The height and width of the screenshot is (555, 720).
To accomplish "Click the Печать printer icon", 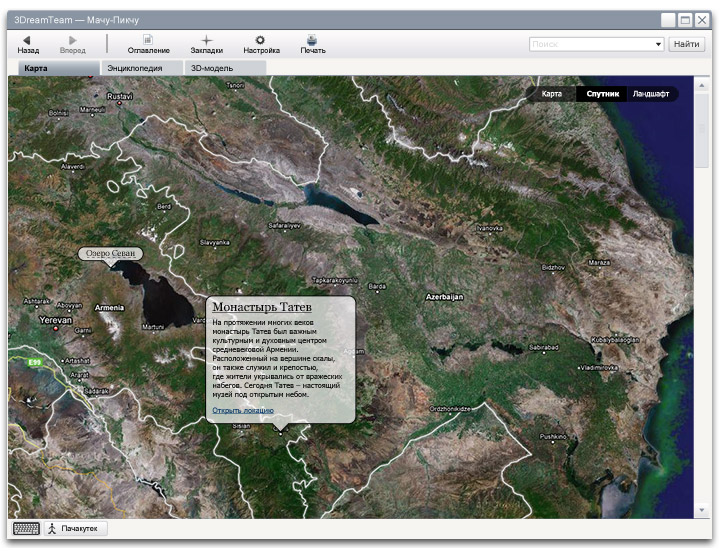I will pyautogui.click(x=313, y=40).
